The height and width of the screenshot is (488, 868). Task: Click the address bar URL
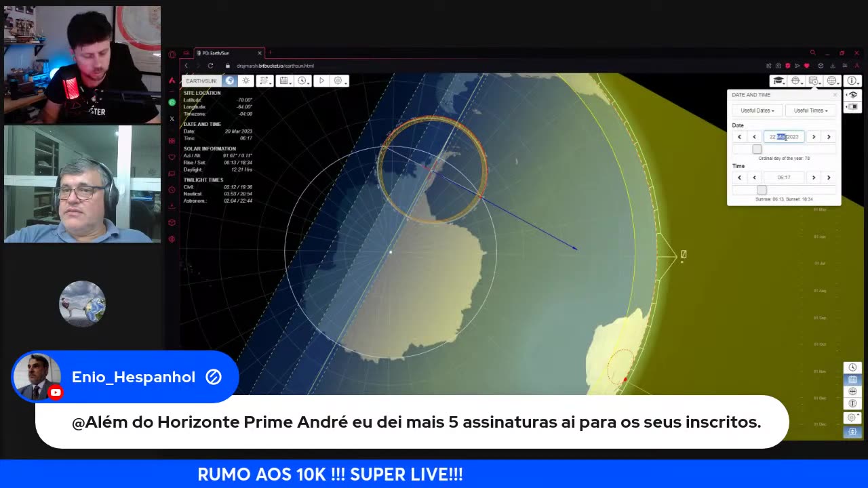(x=275, y=66)
